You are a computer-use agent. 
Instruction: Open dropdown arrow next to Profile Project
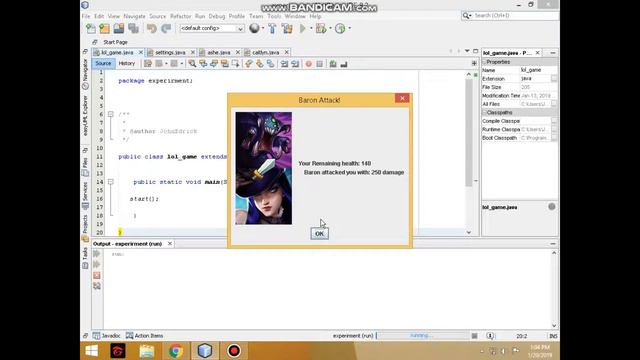point(349,29)
